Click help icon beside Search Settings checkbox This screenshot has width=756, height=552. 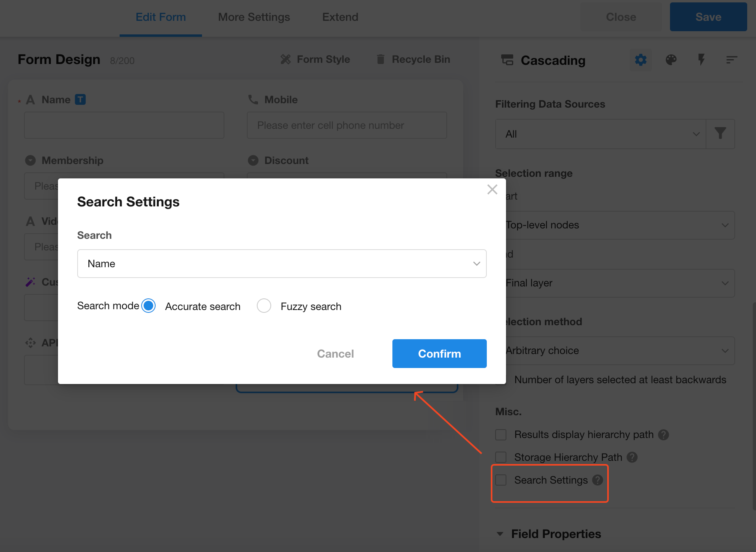tap(598, 480)
